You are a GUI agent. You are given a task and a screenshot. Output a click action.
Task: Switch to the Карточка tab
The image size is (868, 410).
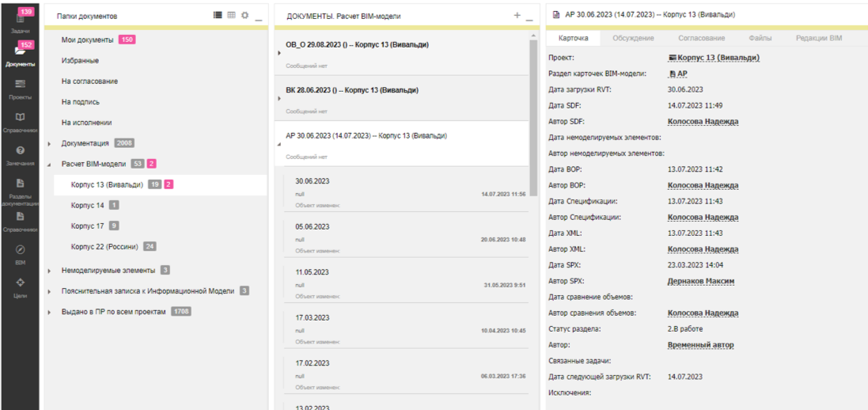click(x=573, y=38)
